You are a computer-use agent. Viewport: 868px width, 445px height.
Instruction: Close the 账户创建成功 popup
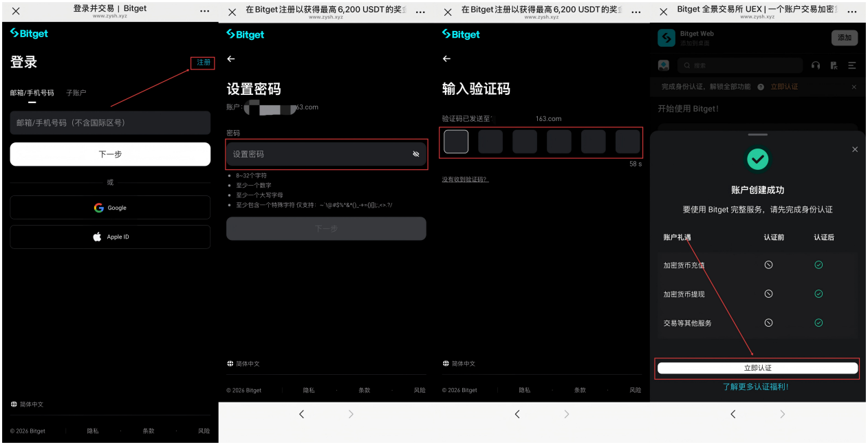coord(855,149)
